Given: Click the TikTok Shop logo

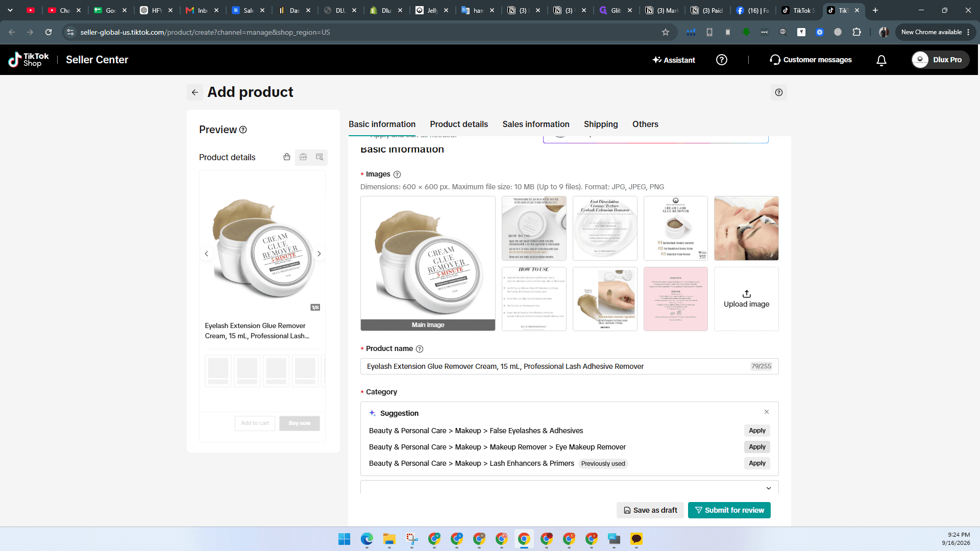Looking at the screenshot, I should 29,60.
